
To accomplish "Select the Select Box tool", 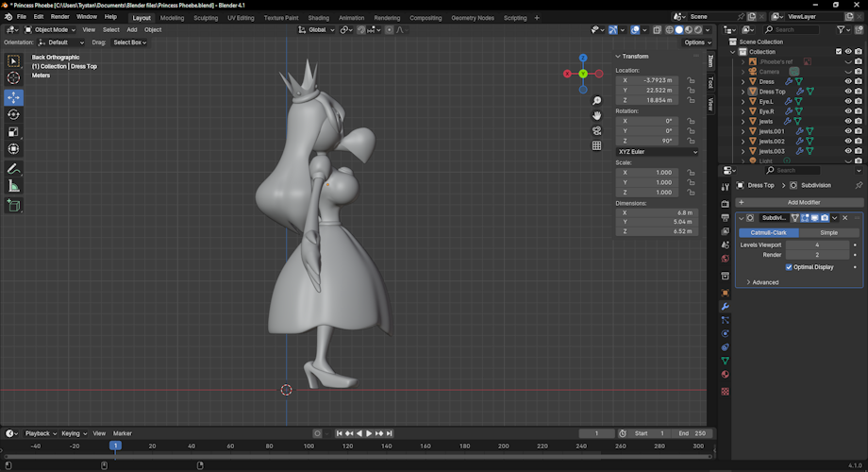I will (x=14, y=61).
